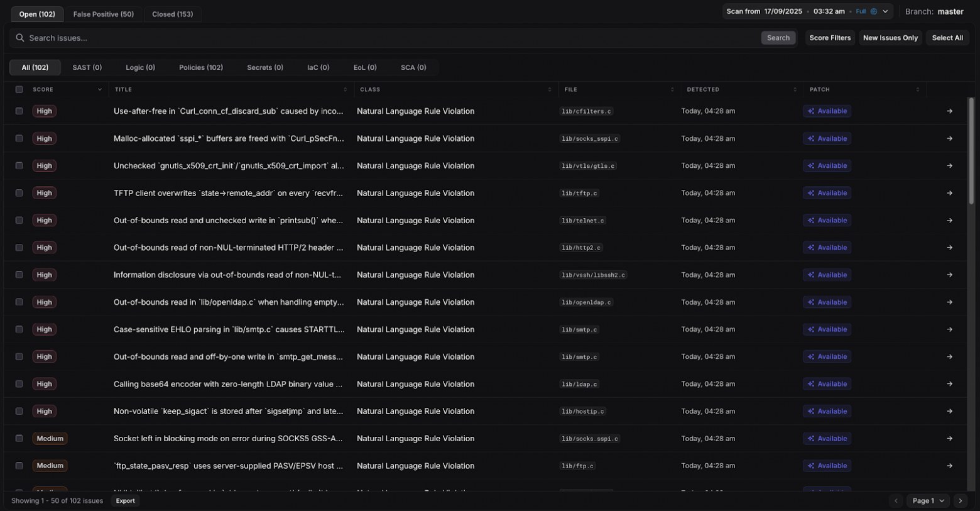980x511 pixels.
Task: Open the Page 1 dropdown
Action: [x=928, y=501]
